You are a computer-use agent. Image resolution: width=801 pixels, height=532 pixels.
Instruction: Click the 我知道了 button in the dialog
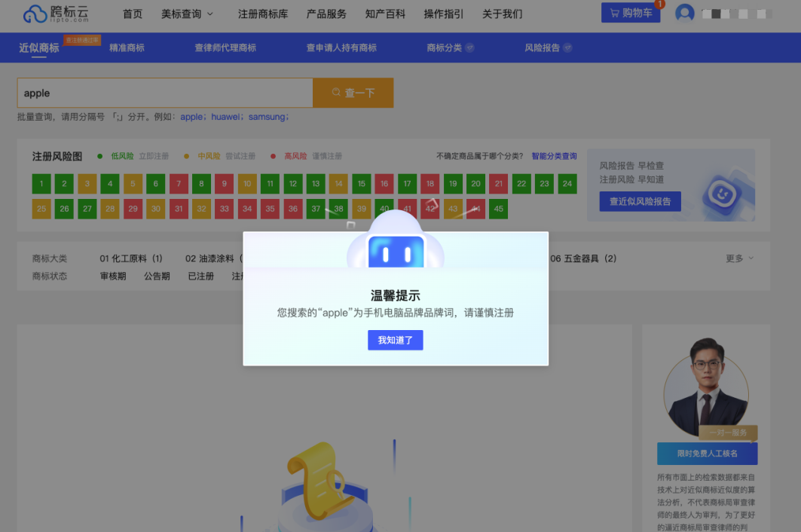[x=395, y=340]
